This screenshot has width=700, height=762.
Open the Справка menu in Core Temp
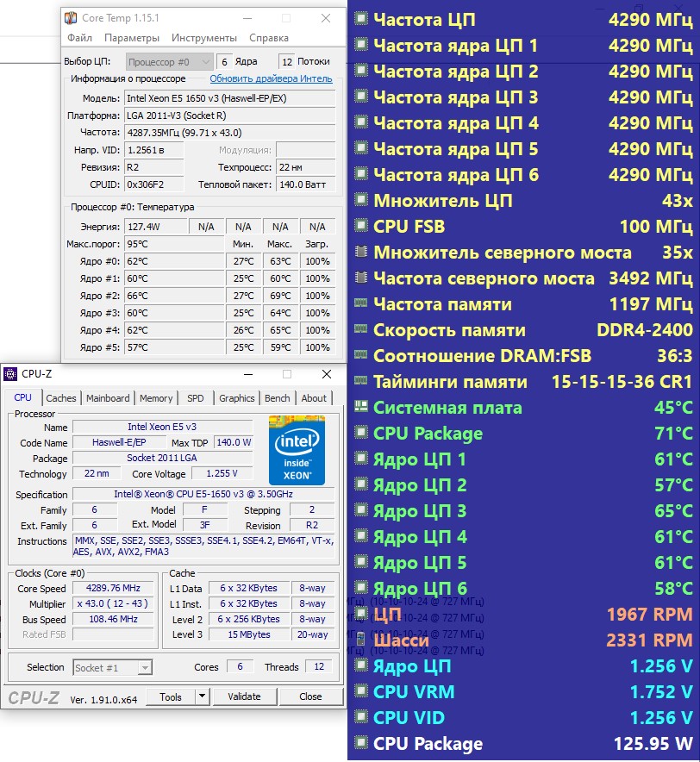click(x=269, y=38)
